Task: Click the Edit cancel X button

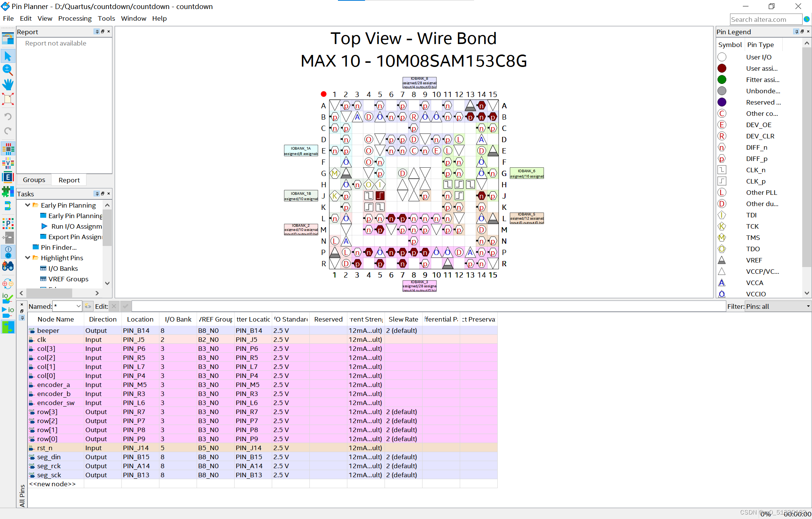Action: click(114, 306)
